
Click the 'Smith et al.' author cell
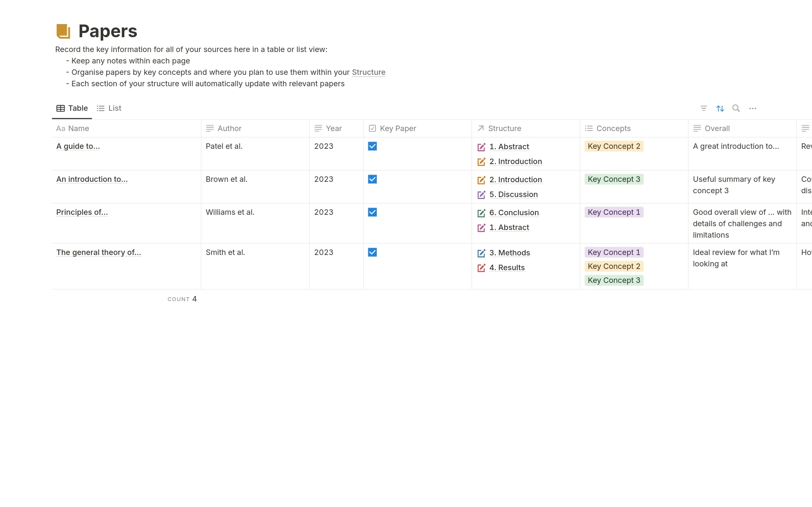(255, 266)
